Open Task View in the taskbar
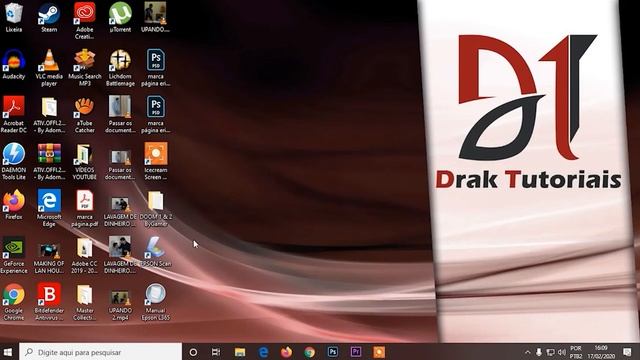The width and height of the screenshot is (640, 360). (x=216, y=352)
